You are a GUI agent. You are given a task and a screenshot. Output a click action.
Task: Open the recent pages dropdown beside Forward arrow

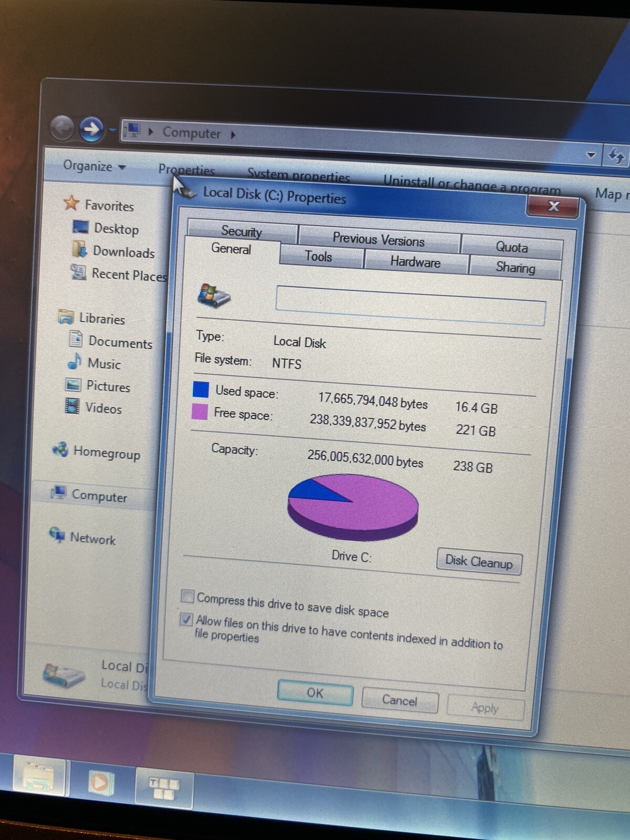(x=112, y=130)
